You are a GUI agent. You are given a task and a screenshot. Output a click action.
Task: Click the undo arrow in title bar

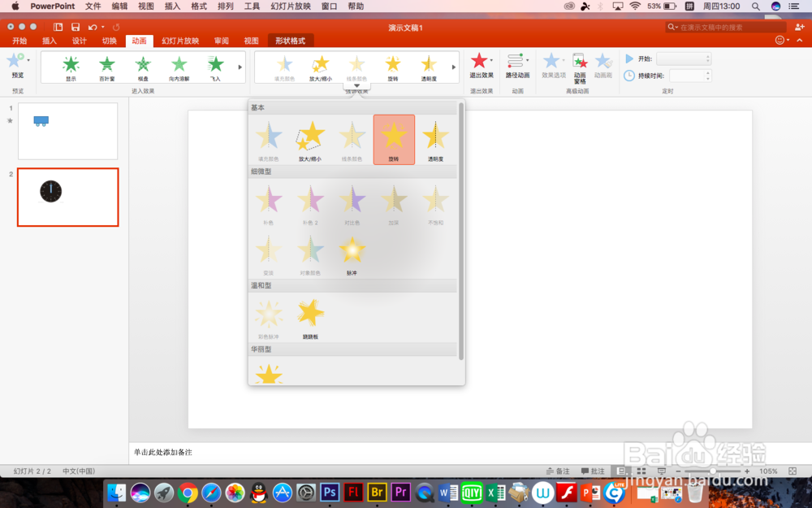[93, 27]
